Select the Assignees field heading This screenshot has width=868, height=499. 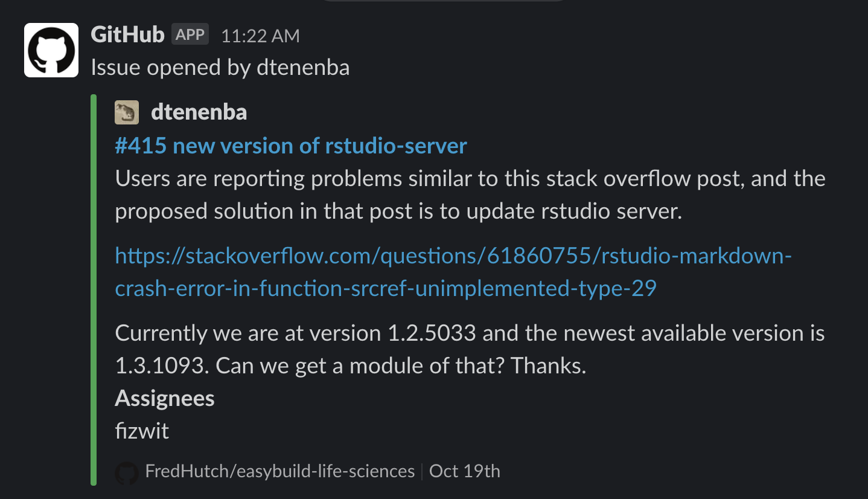point(165,399)
